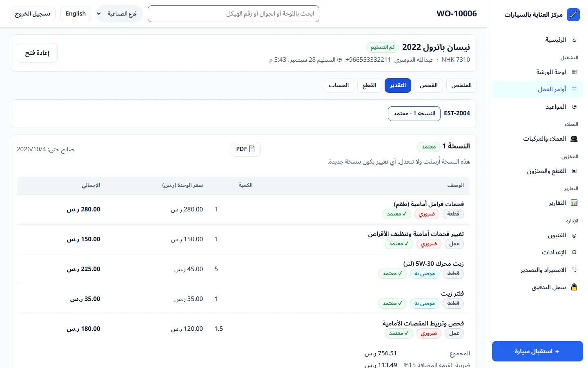Open المواعيد in the sidebar

[x=537, y=107]
